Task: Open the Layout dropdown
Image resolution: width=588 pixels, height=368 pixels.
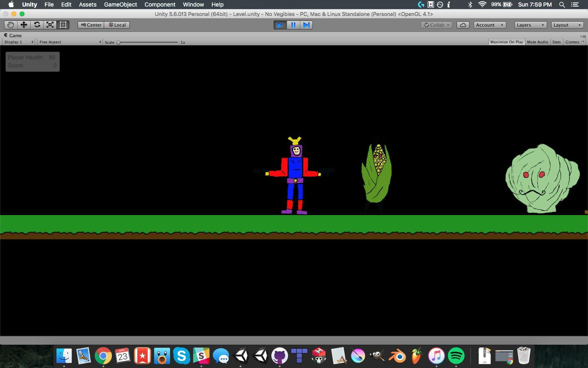Action: point(567,25)
